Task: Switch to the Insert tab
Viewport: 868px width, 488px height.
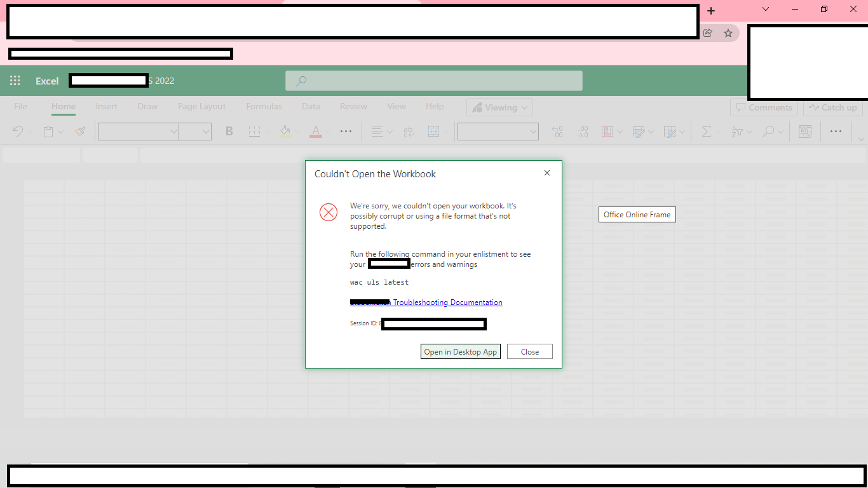Action: 107,107
